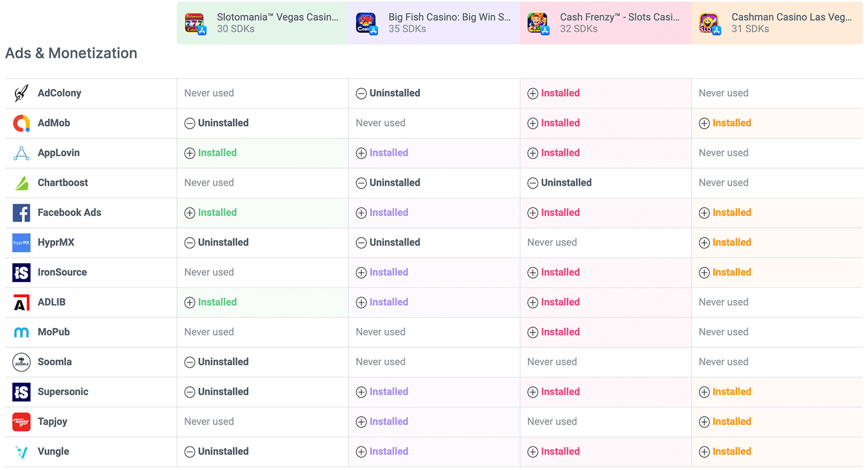Click the Cashman Casino app icon
The image size is (868, 470).
point(709,23)
